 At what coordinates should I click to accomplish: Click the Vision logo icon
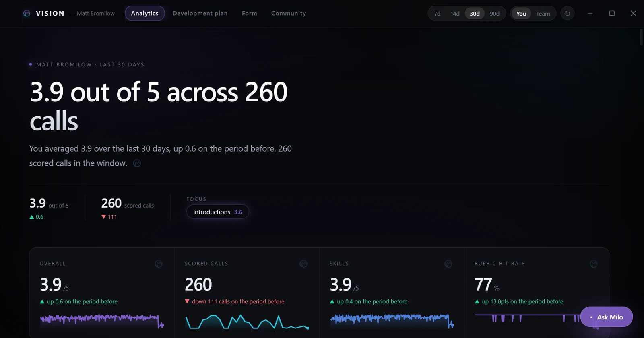(x=27, y=13)
